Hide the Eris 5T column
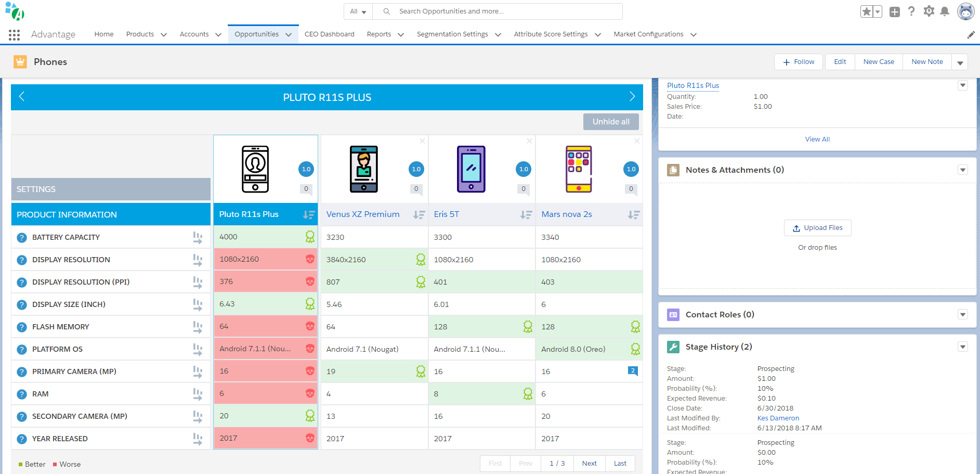Image resolution: width=980 pixels, height=474 pixels. pyautogui.click(x=529, y=141)
